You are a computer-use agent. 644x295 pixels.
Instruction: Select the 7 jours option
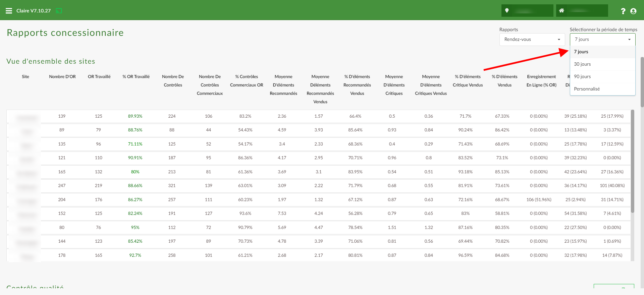[602, 52]
